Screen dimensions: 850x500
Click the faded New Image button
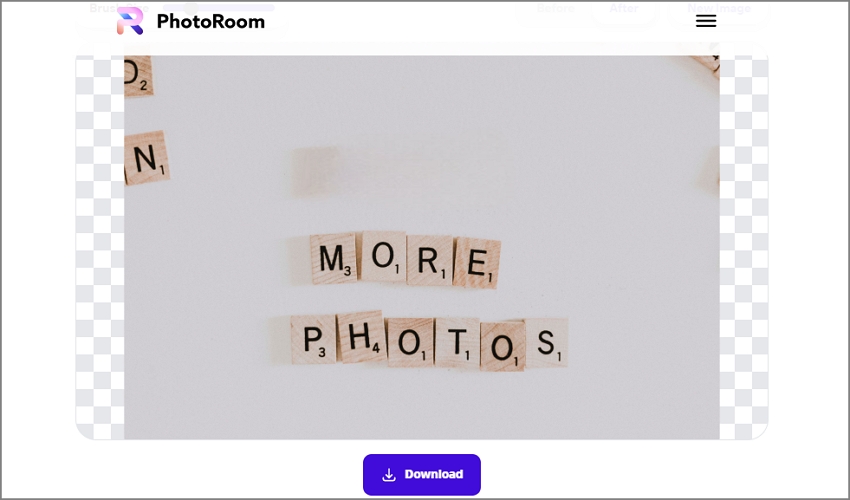[719, 8]
